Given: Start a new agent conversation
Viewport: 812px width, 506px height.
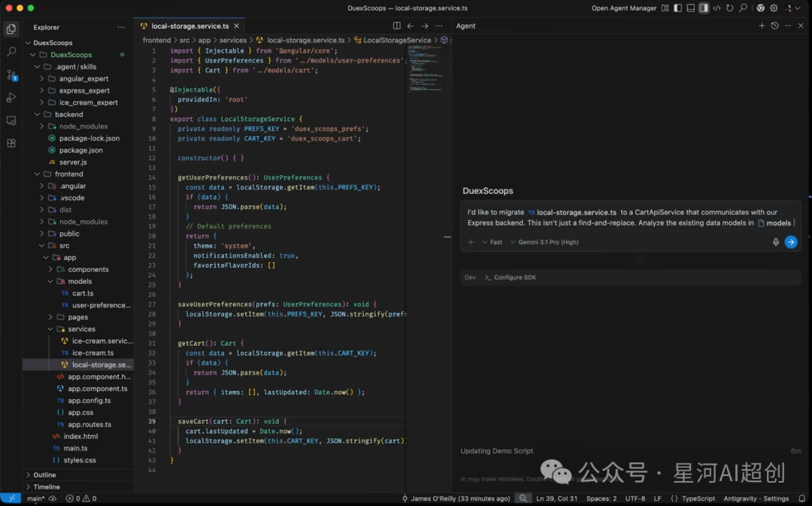Looking at the screenshot, I should tap(762, 26).
